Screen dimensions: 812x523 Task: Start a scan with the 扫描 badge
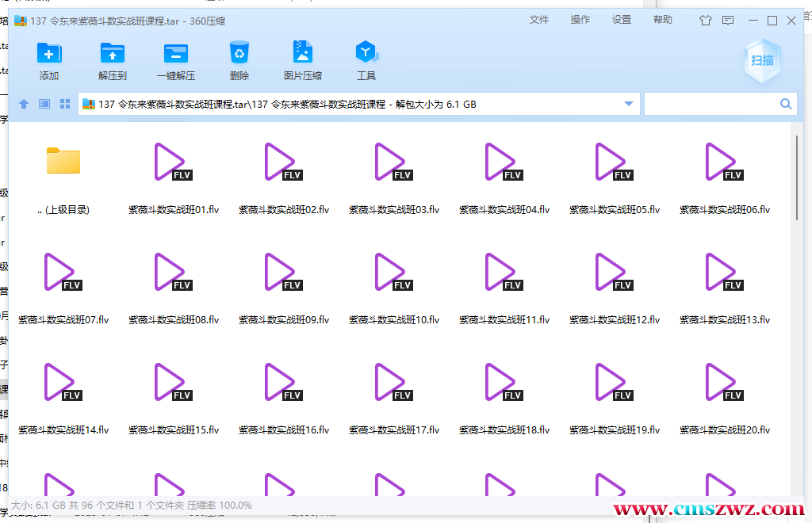pyautogui.click(x=761, y=60)
